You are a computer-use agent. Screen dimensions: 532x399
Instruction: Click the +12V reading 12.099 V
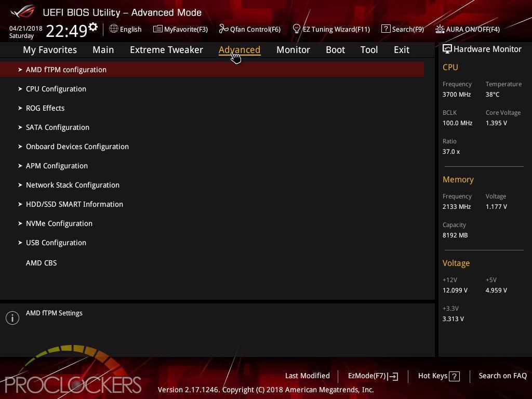point(455,290)
